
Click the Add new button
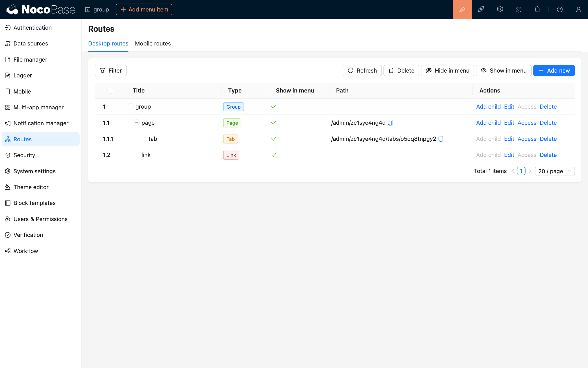[x=554, y=71]
